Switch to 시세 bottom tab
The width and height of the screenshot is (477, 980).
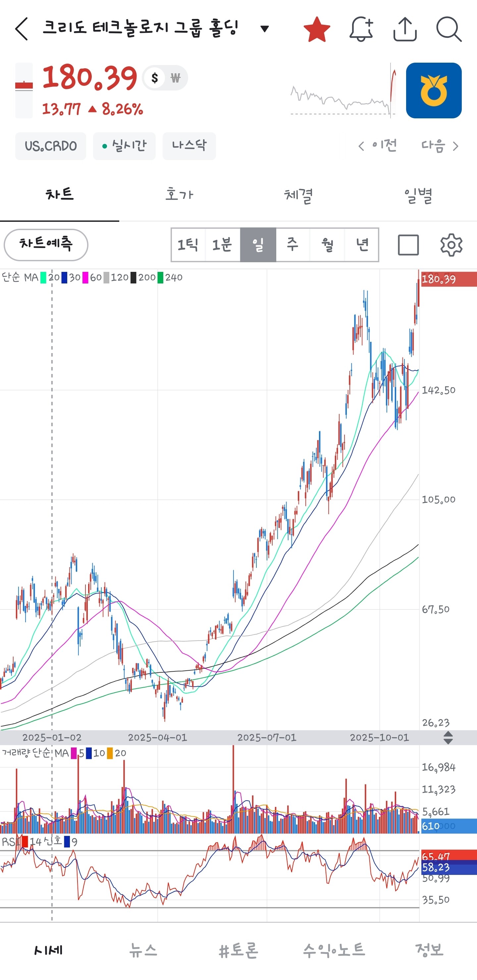pyautogui.click(x=48, y=950)
